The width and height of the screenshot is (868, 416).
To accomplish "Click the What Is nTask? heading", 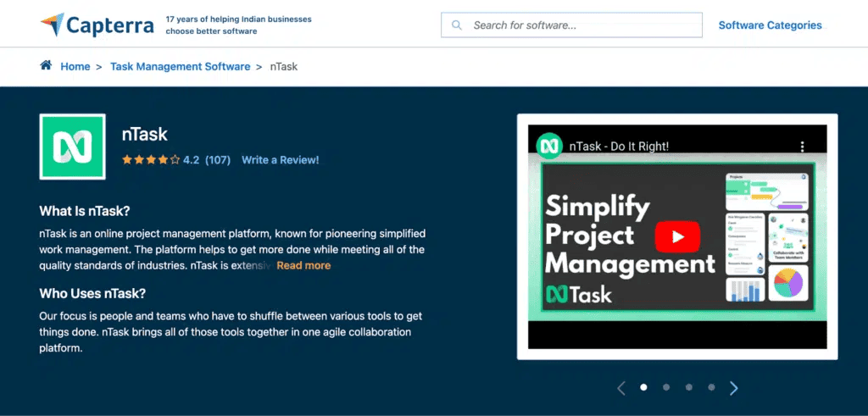I will [84, 211].
